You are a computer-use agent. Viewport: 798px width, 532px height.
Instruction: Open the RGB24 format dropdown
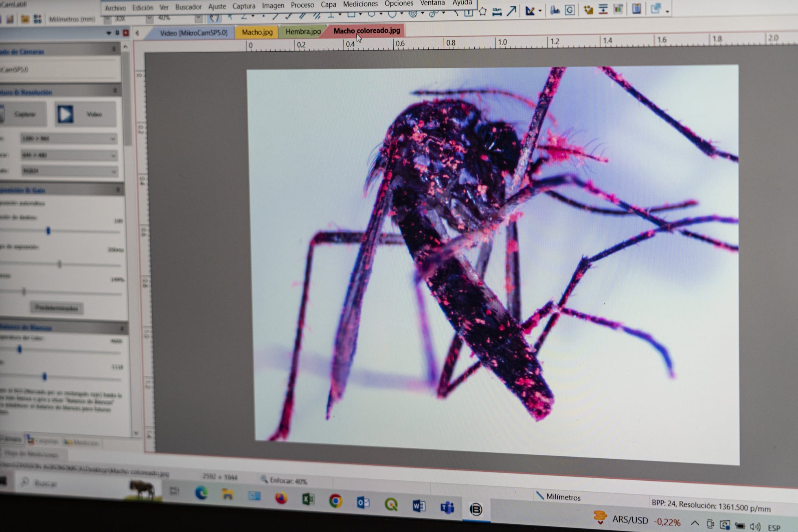[x=113, y=171]
